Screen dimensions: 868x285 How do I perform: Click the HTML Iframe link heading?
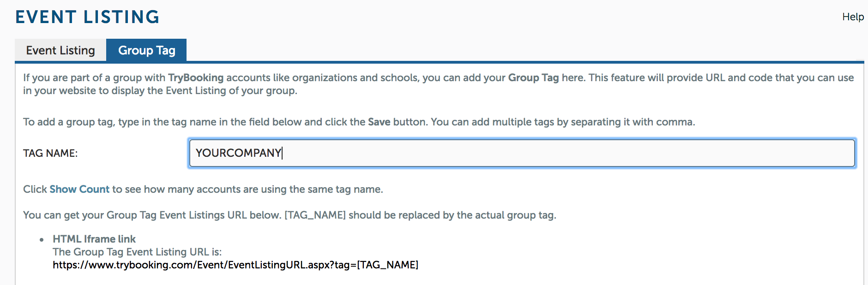tap(94, 239)
